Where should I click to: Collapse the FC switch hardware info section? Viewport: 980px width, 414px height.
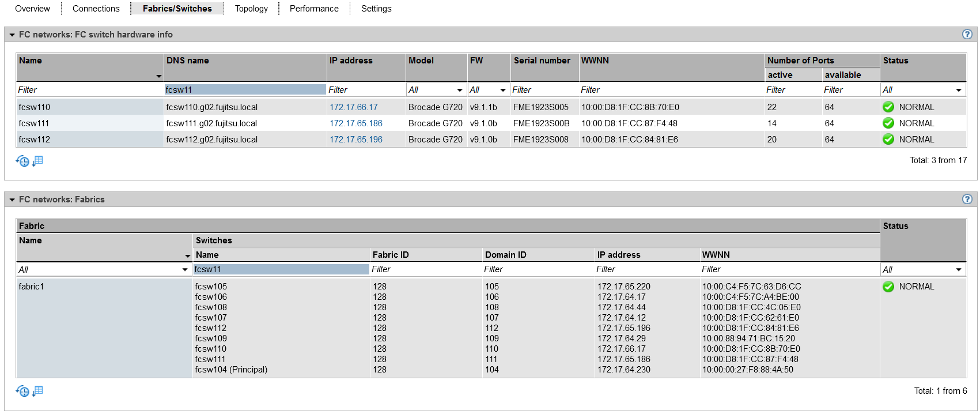[12, 35]
